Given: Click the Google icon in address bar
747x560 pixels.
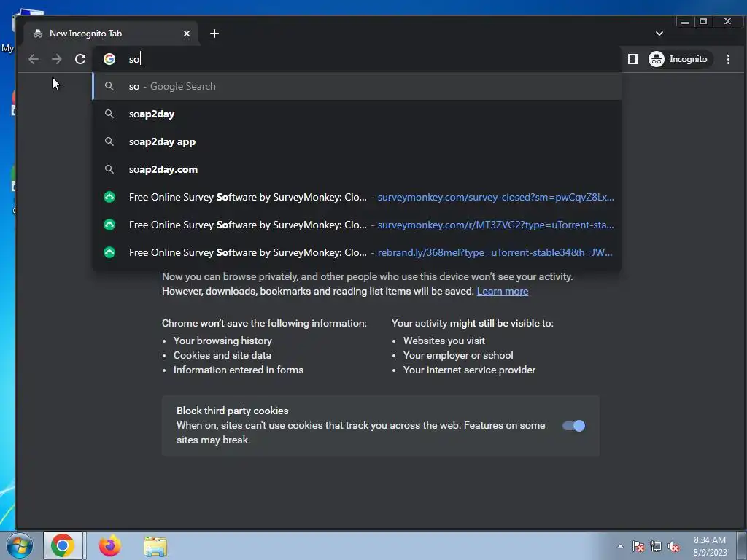Looking at the screenshot, I should 109,59.
